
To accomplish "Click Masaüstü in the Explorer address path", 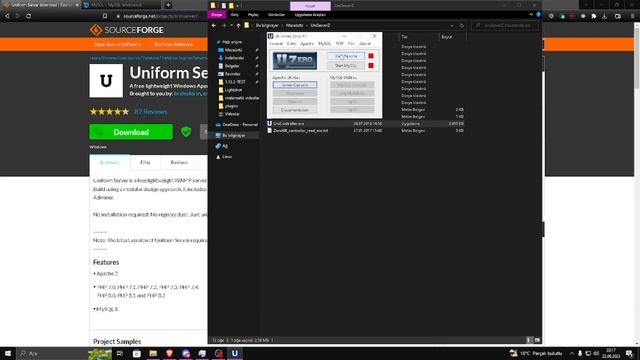I will coord(294,25).
